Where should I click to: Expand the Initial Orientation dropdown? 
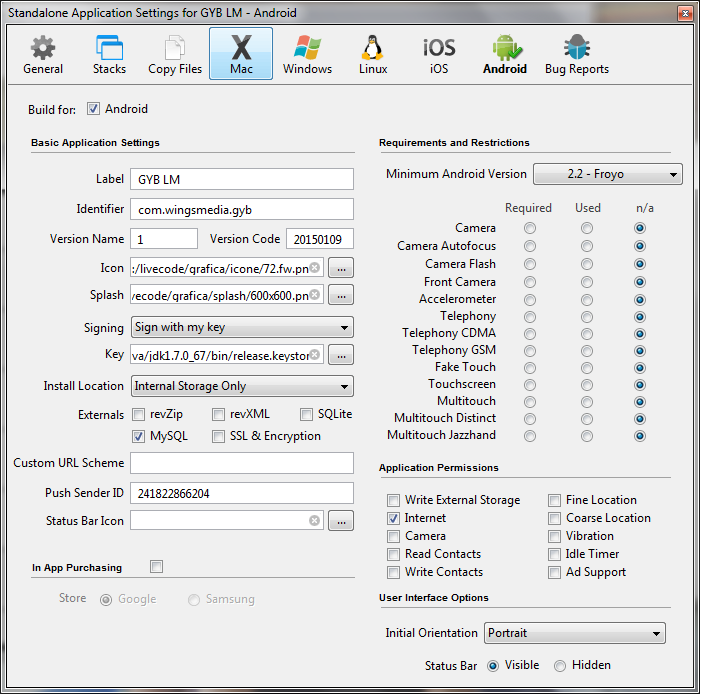pos(574,633)
